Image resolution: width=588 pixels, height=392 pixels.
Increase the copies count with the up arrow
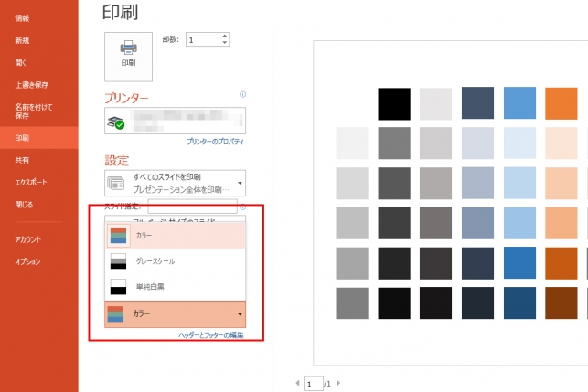224,37
